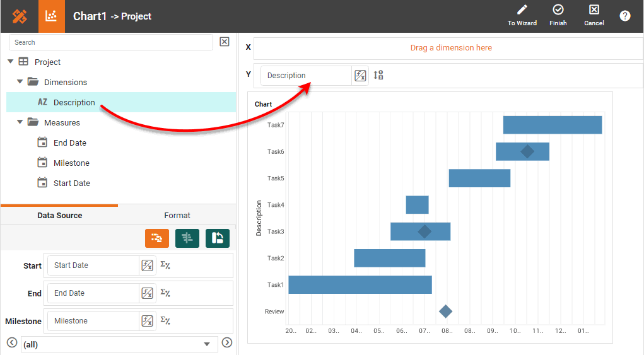Collapse the Project tree node
Viewport: 644px width, 355px height.
pos(10,62)
